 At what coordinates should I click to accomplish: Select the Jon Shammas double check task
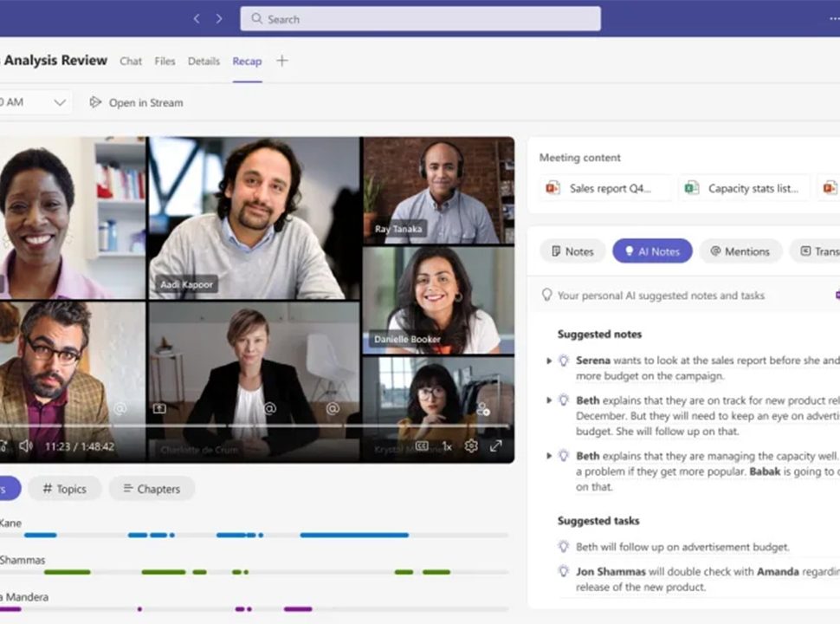pyautogui.click(x=708, y=579)
